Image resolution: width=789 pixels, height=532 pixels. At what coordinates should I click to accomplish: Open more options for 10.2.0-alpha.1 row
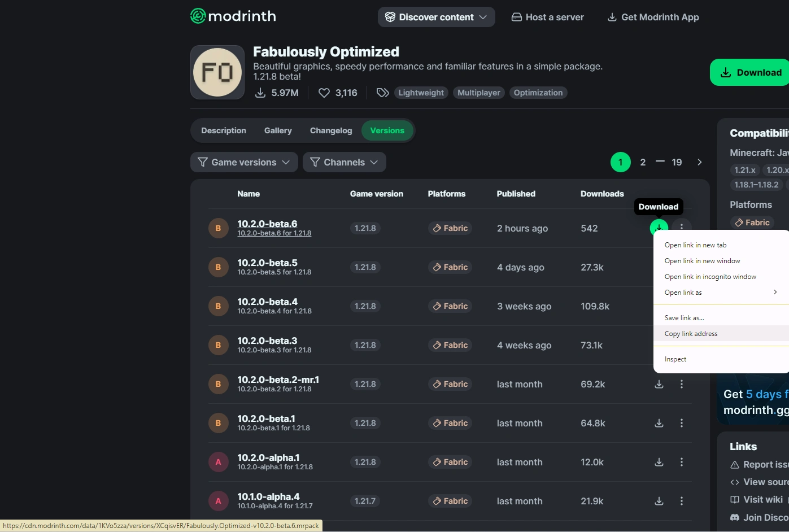pyautogui.click(x=682, y=462)
